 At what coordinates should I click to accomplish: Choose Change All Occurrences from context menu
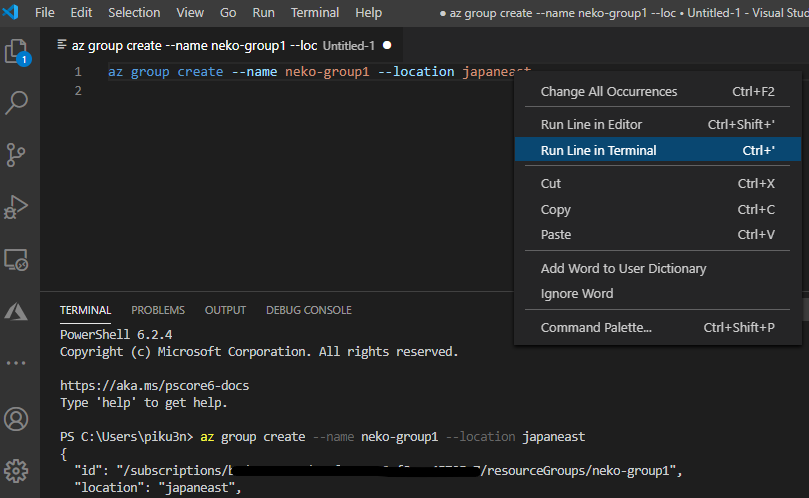pyautogui.click(x=658, y=91)
